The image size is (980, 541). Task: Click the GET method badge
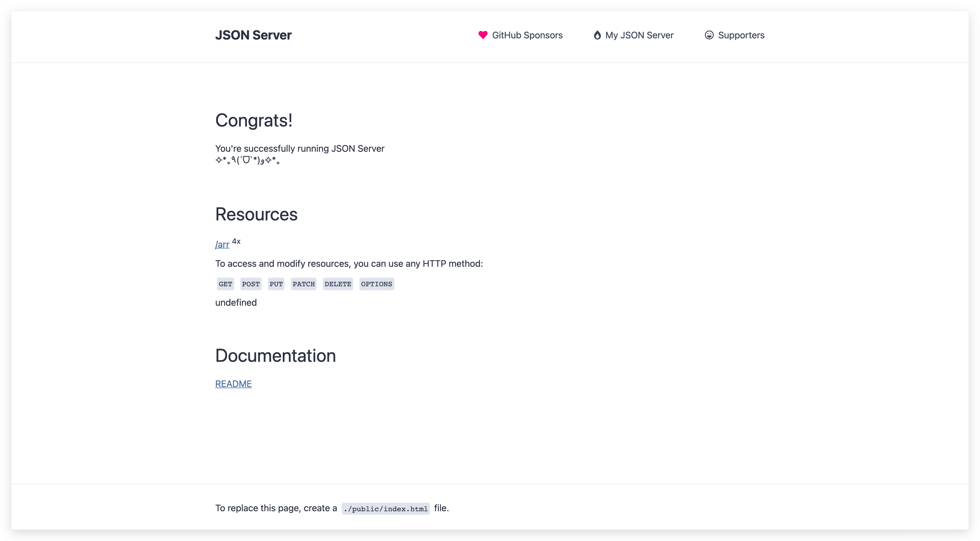click(225, 284)
